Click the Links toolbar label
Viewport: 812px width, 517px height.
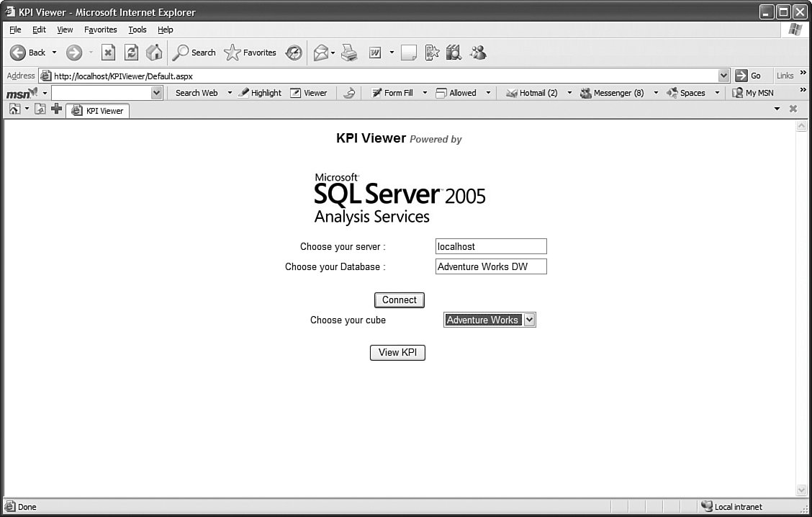point(785,76)
